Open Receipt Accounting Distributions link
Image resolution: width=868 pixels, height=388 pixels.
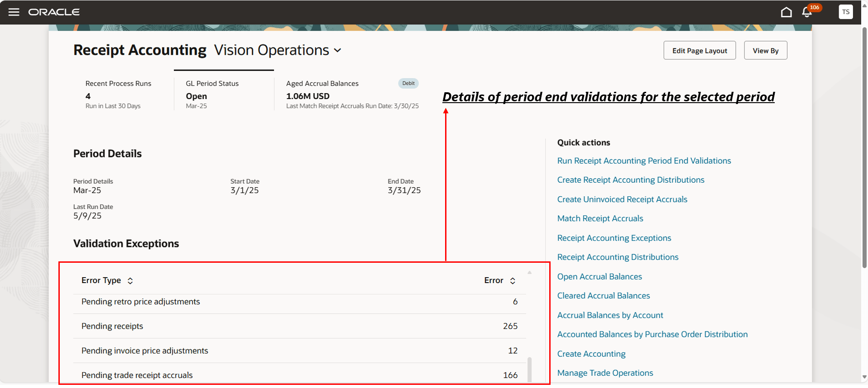[618, 257]
